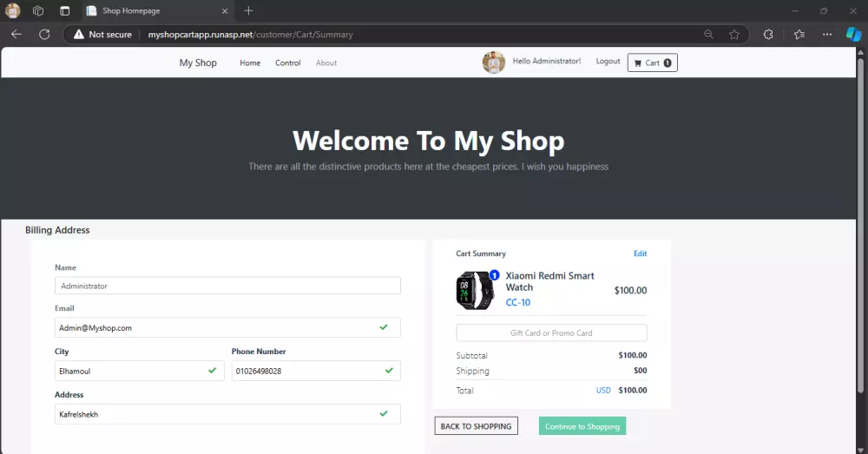868x454 pixels.
Task: Bookmark page with the star icon
Action: tap(734, 35)
